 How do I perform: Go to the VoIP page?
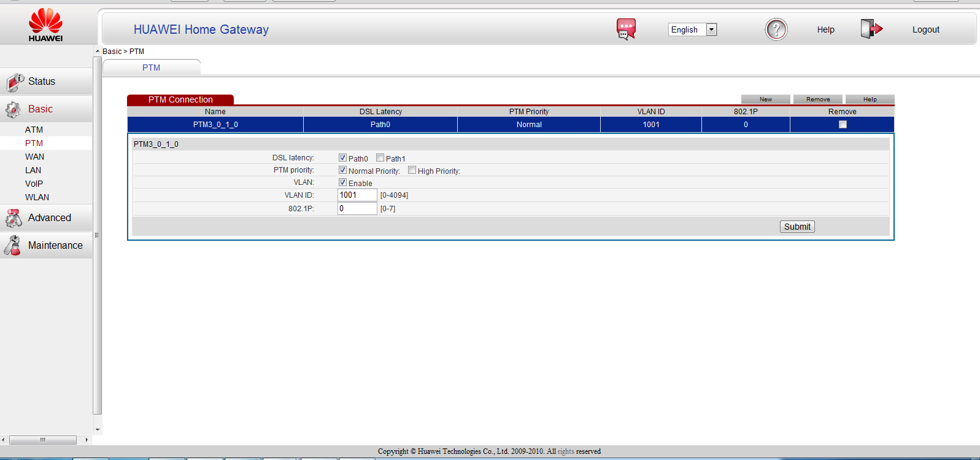coord(34,184)
